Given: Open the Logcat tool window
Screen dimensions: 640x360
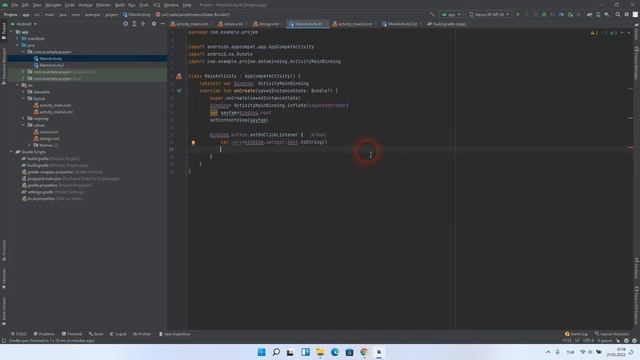Looking at the screenshot, I should click(118, 334).
